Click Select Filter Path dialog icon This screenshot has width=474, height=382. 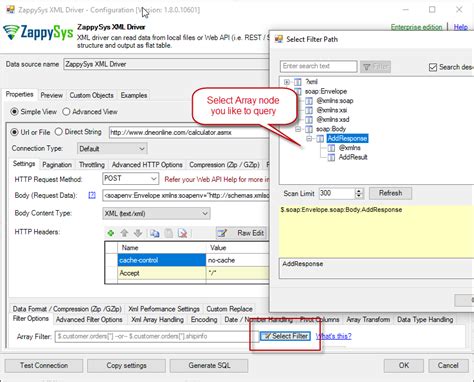279,39
